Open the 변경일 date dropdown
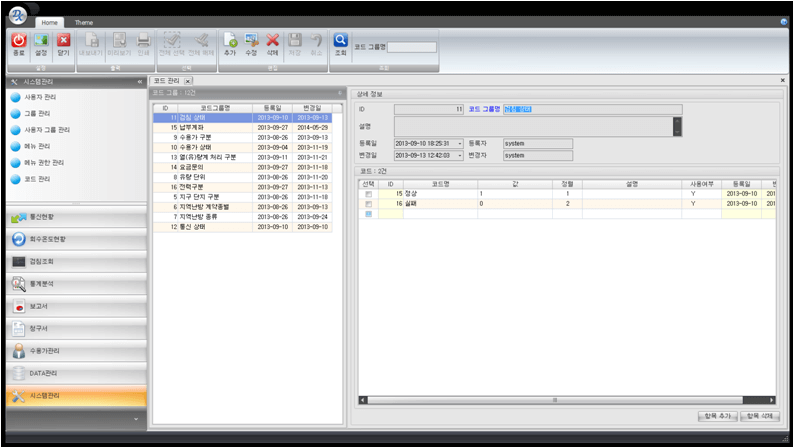Image resolution: width=794 pixels, height=448 pixels. coord(460,155)
